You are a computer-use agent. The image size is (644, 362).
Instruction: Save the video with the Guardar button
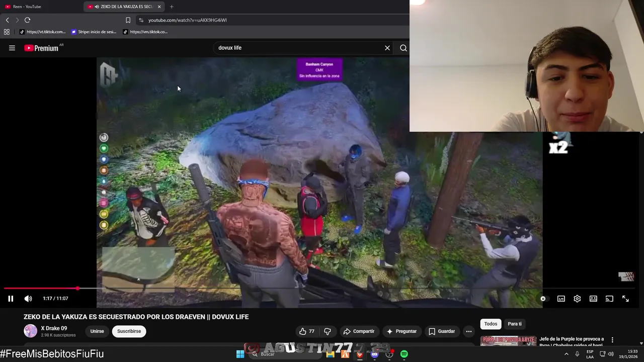click(x=442, y=331)
